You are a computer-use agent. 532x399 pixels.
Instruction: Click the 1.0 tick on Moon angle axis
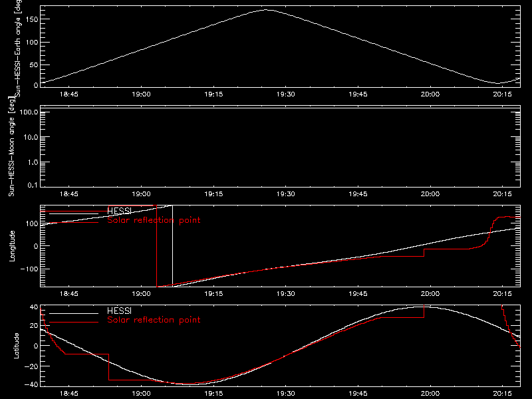click(x=33, y=162)
